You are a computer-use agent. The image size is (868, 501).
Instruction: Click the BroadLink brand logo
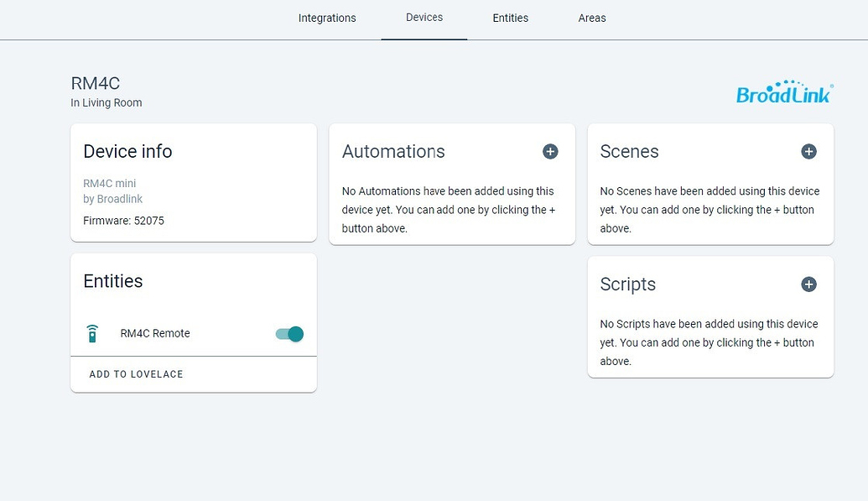pos(784,92)
